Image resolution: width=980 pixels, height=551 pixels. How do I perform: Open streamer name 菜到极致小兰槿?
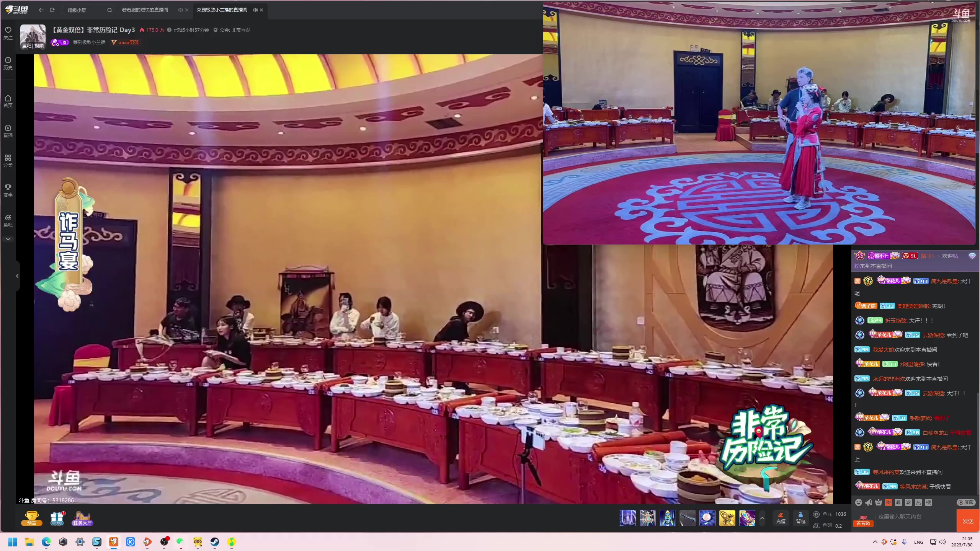pos(89,42)
